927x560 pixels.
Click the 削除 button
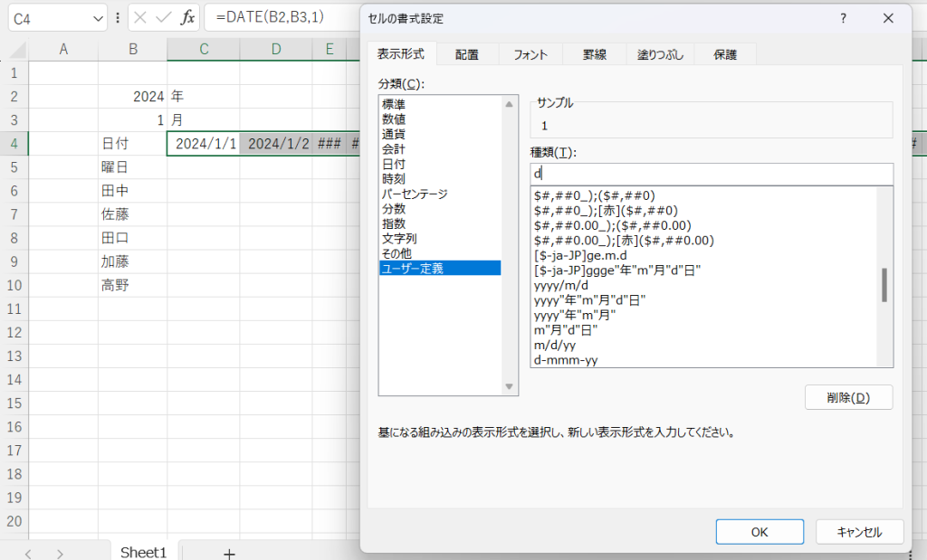(848, 397)
